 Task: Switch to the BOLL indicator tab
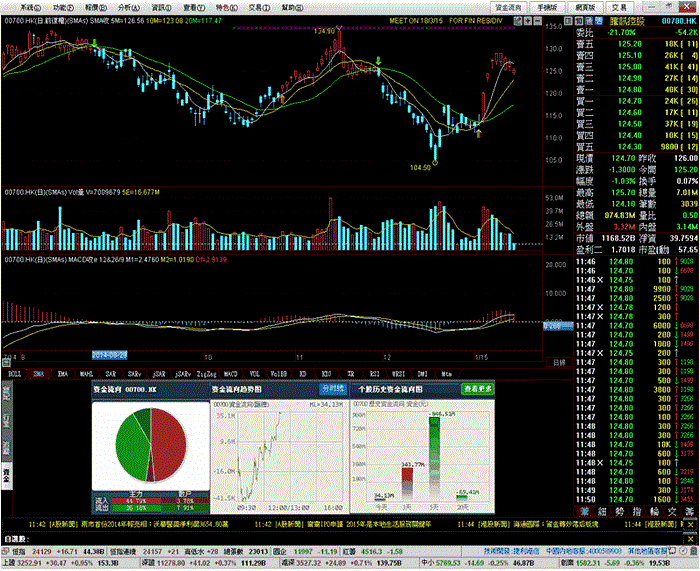[x=15, y=374]
